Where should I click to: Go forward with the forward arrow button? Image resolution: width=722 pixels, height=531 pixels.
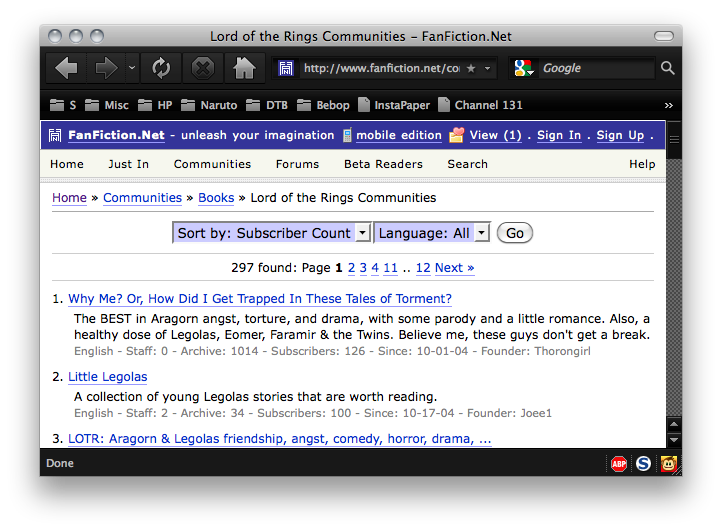(106, 68)
